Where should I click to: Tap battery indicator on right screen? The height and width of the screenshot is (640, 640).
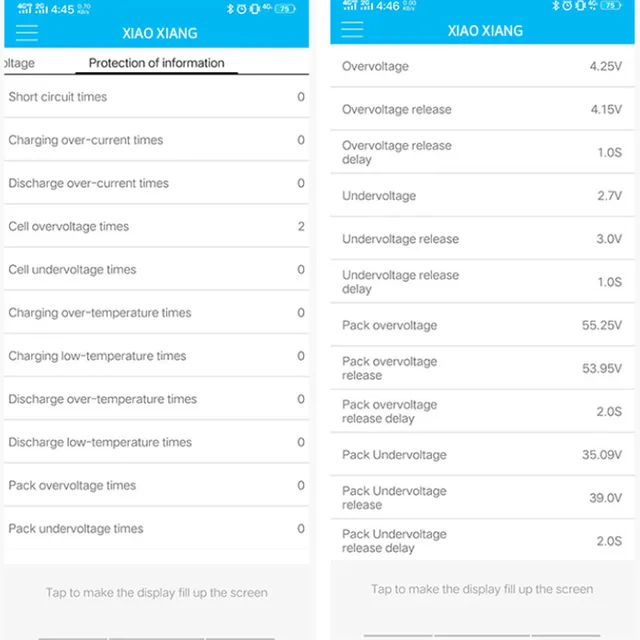(611, 5)
